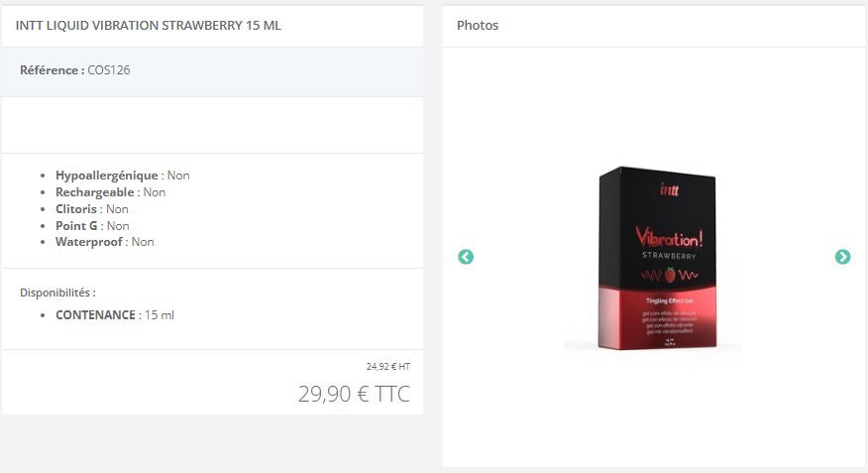Show the previous product photo arrow
This screenshot has width=868, height=473.
466,257
